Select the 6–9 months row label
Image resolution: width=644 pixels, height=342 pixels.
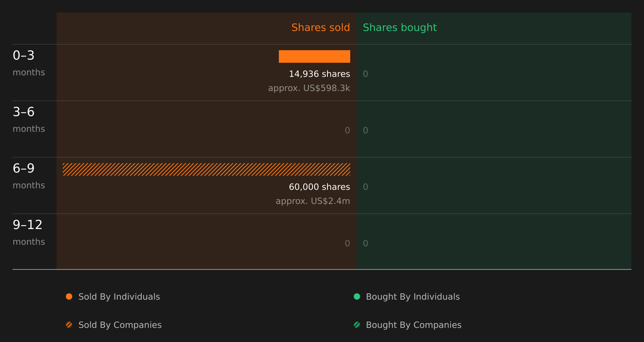click(x=29, y=176)
